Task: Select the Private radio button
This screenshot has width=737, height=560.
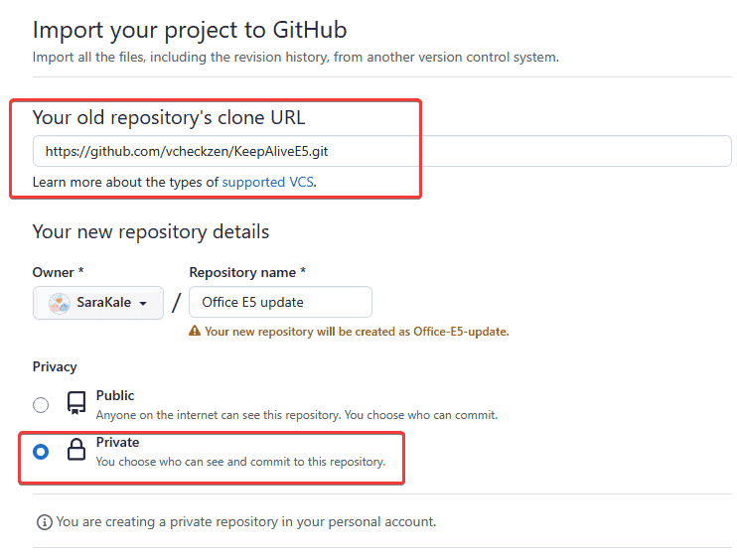Action: 41,452
